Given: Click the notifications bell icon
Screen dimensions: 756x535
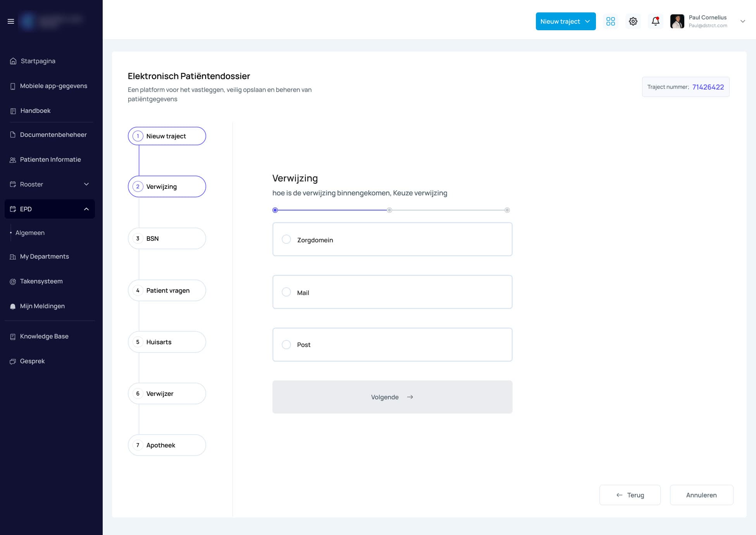Looking at the screenshot, I should tap(656, 21).
